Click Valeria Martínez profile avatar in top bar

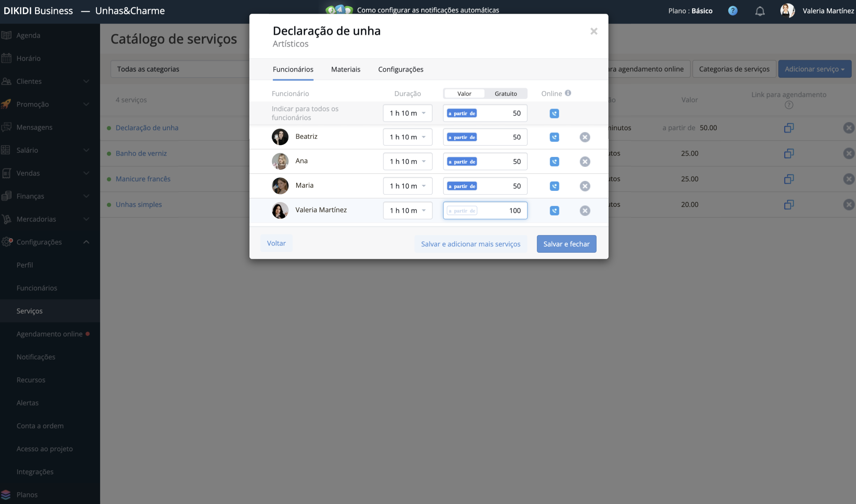[787, 11]
